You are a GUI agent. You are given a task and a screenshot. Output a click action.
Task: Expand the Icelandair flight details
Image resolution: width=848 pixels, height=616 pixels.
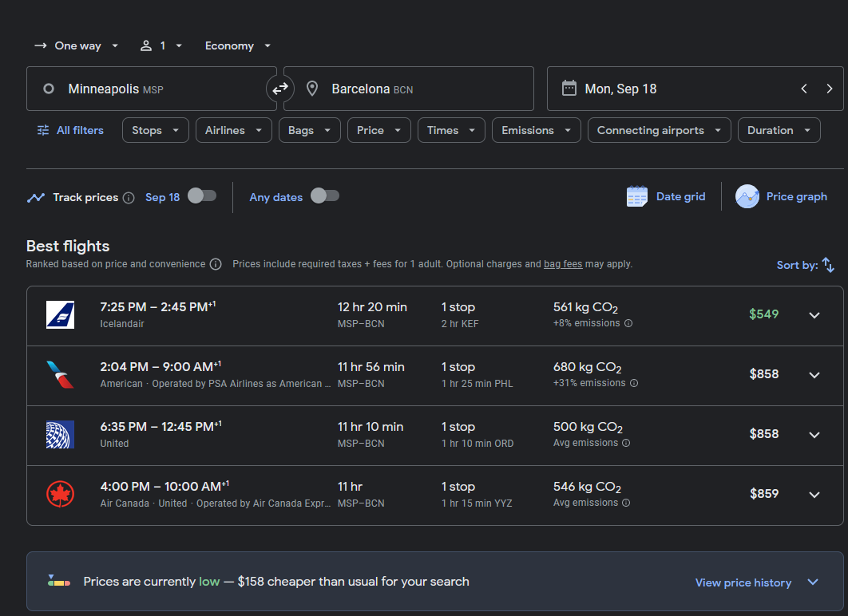tap(814, 315)
